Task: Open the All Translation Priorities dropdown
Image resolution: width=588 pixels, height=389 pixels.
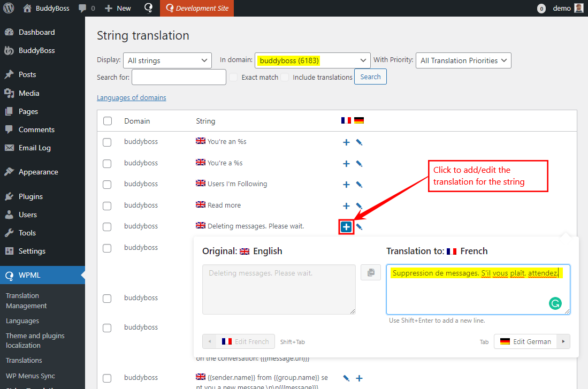Action: [x=463, y=60]
